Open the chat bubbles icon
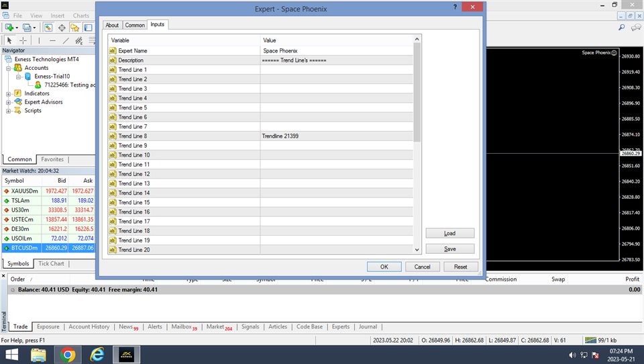The width and height of the screenshot is (644, 364). click(x=635, y=28)
